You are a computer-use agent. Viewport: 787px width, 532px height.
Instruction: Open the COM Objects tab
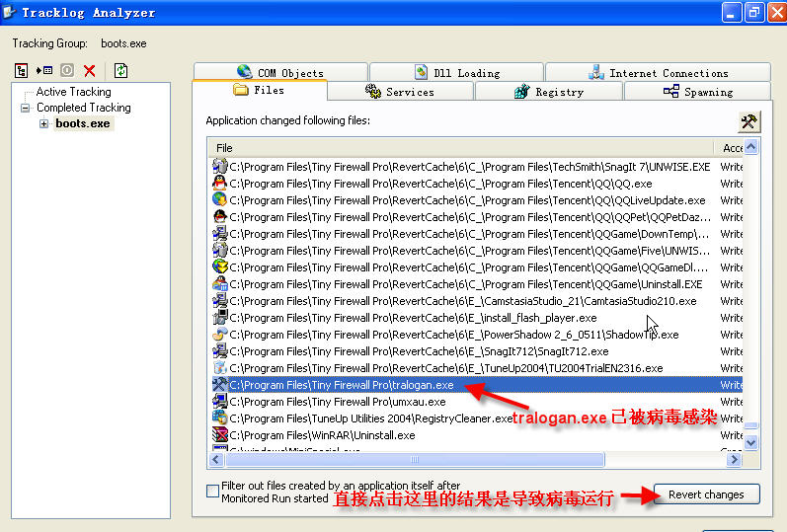pyautogui.click(x=280, y=72)
